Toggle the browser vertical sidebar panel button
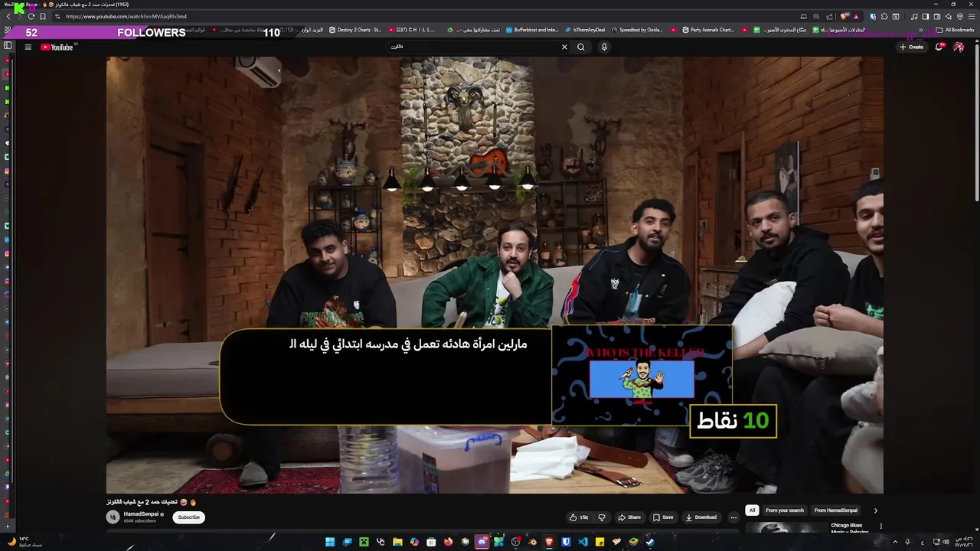The height and width of the screenshot is (551, 980). [8, 46]
